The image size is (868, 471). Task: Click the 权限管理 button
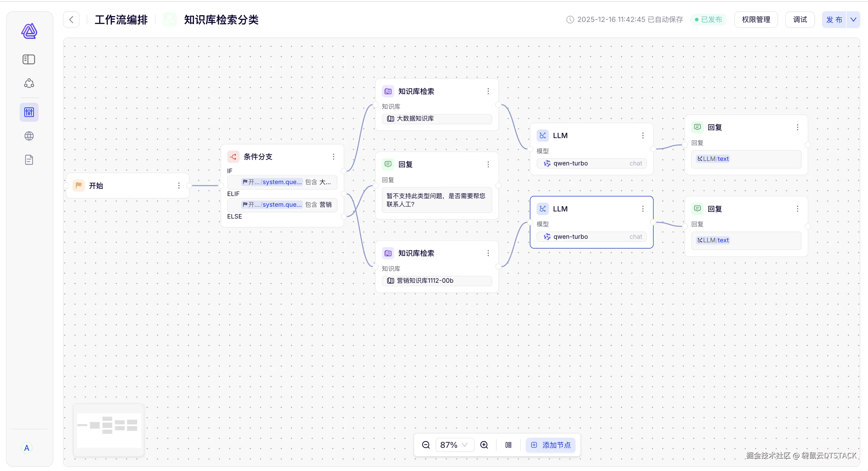(756, 20)
